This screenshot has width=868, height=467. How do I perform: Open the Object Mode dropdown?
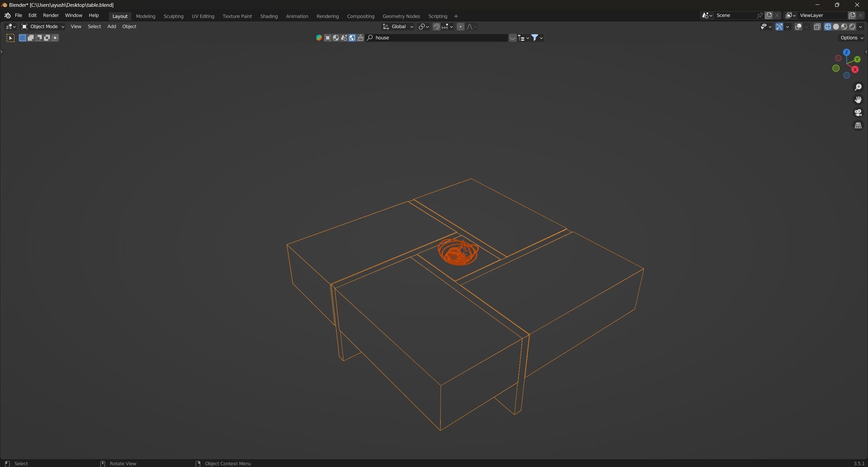click(x=42, y=27)
